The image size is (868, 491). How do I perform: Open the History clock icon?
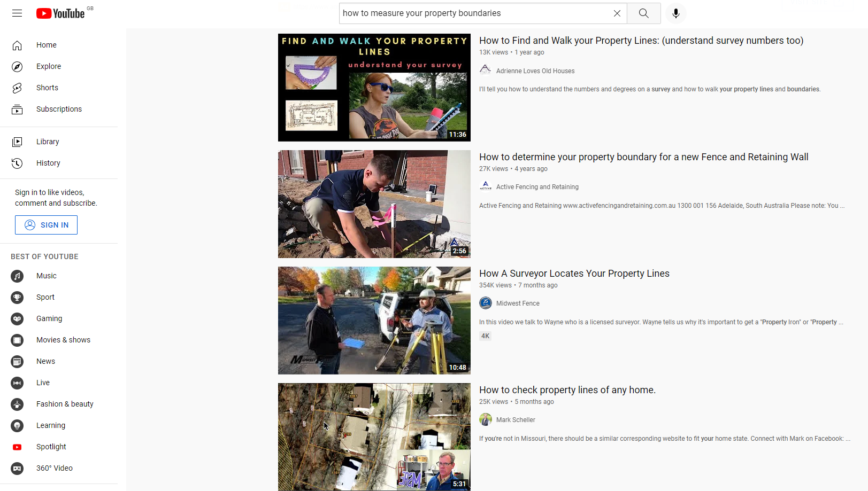pos(17,163)
